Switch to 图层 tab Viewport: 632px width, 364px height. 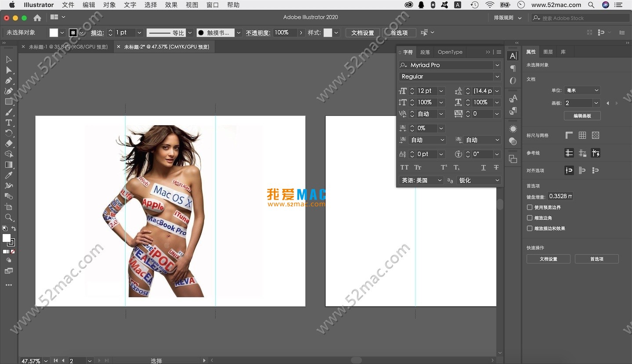(x=548, y=52)
